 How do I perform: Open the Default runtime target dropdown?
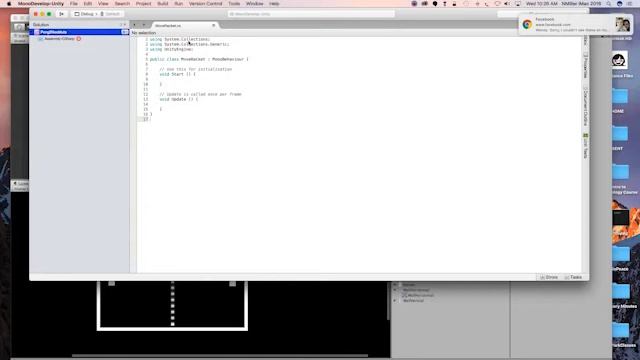110,14
